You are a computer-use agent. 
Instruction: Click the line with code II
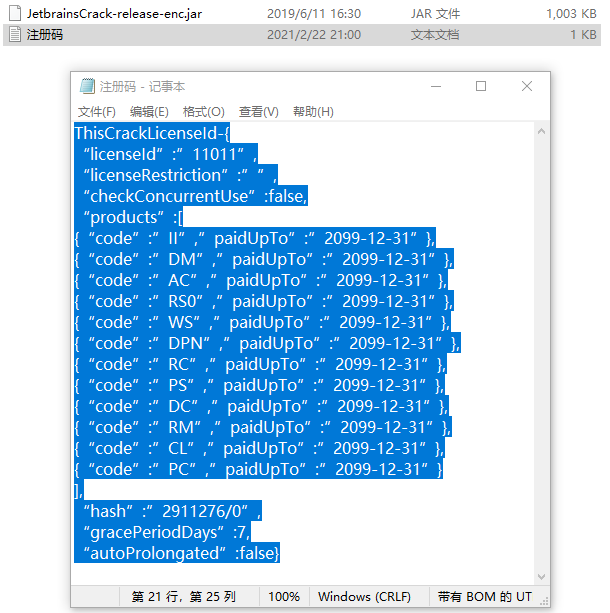[x=255, y=238]
